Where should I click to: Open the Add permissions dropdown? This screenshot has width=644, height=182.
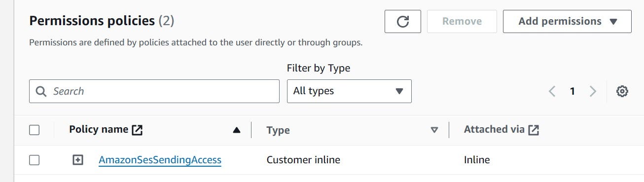[x=567, y=21]
